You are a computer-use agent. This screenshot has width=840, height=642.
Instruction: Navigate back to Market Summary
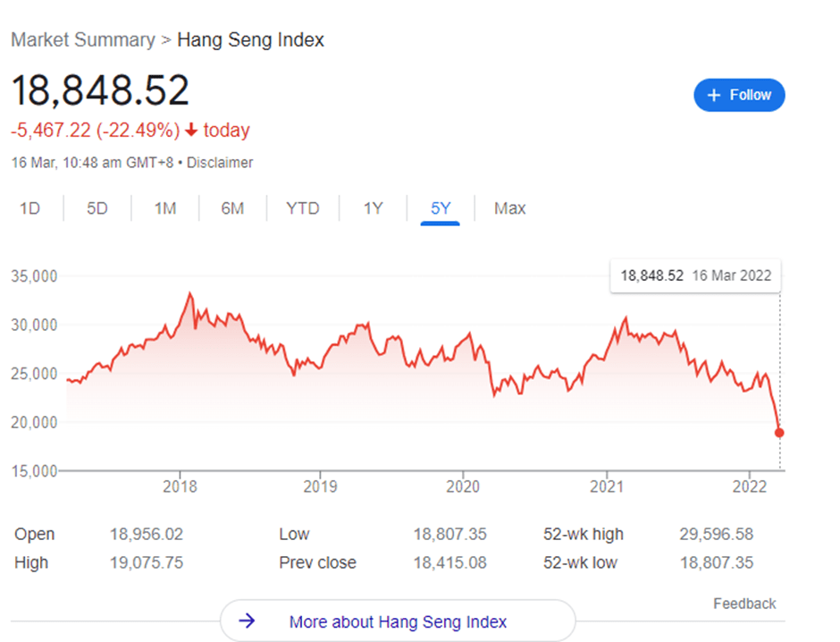click(x=83, y=39)
